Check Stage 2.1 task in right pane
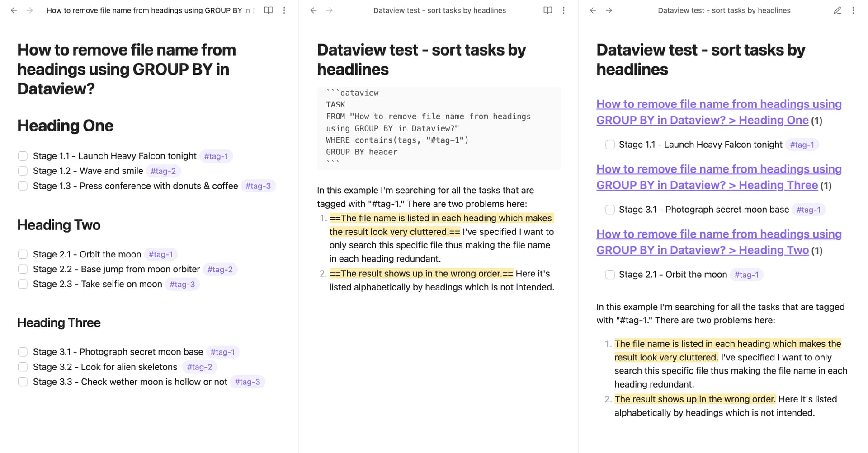Screen dimensions: 868x453 click(610, 275)
